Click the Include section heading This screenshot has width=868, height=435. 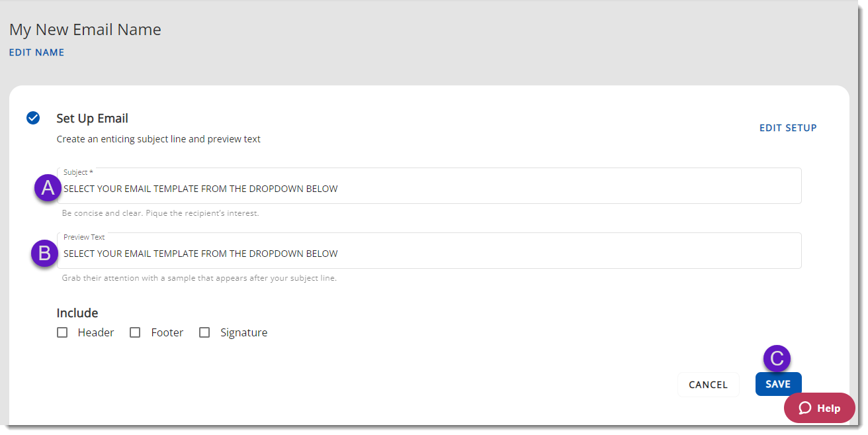[x=77, y=313]
